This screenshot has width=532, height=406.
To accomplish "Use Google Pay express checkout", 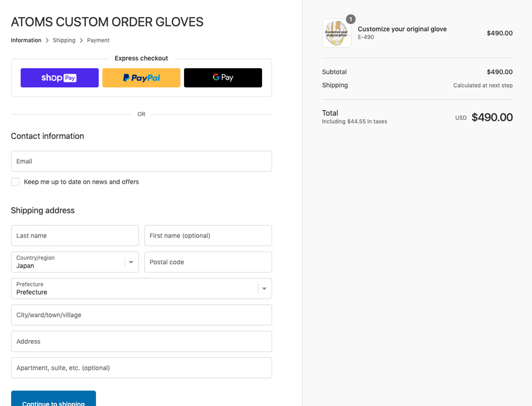I will [223, 78].
